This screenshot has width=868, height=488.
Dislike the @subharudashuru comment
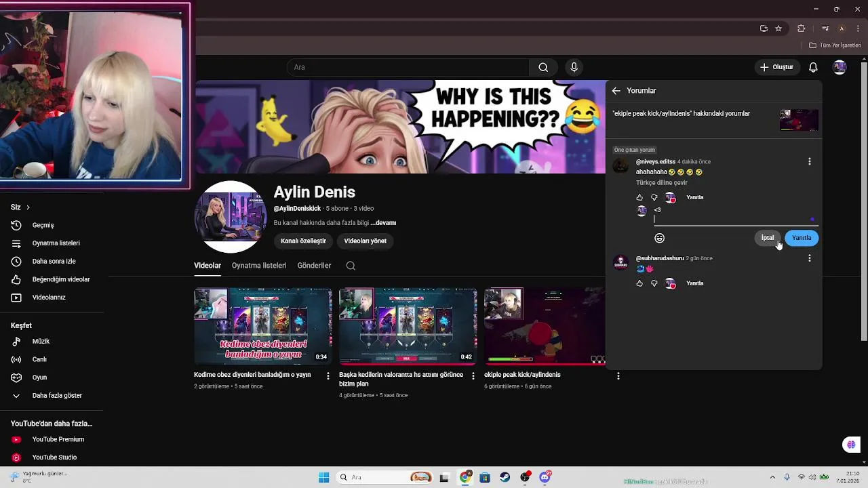point(654,283)
